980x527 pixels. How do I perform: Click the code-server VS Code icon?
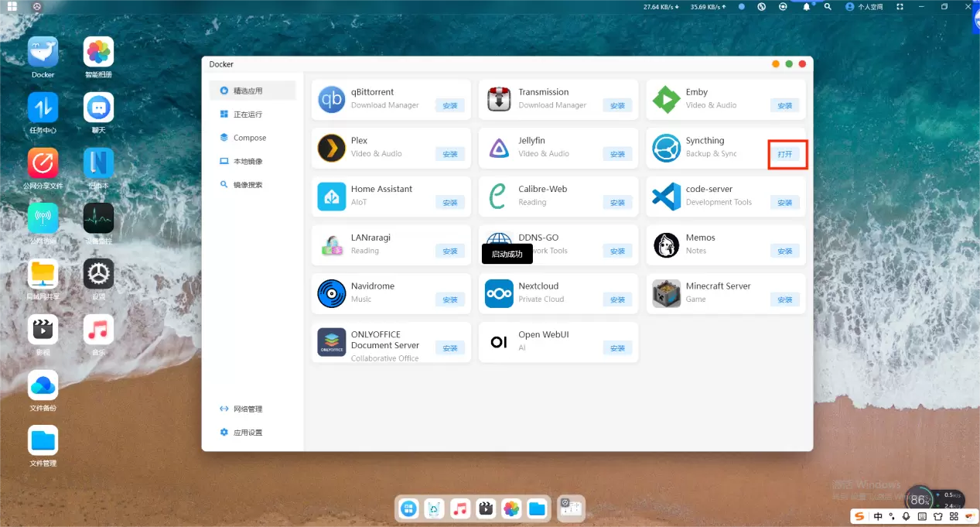pyautogui.click(x=666, y=197)
